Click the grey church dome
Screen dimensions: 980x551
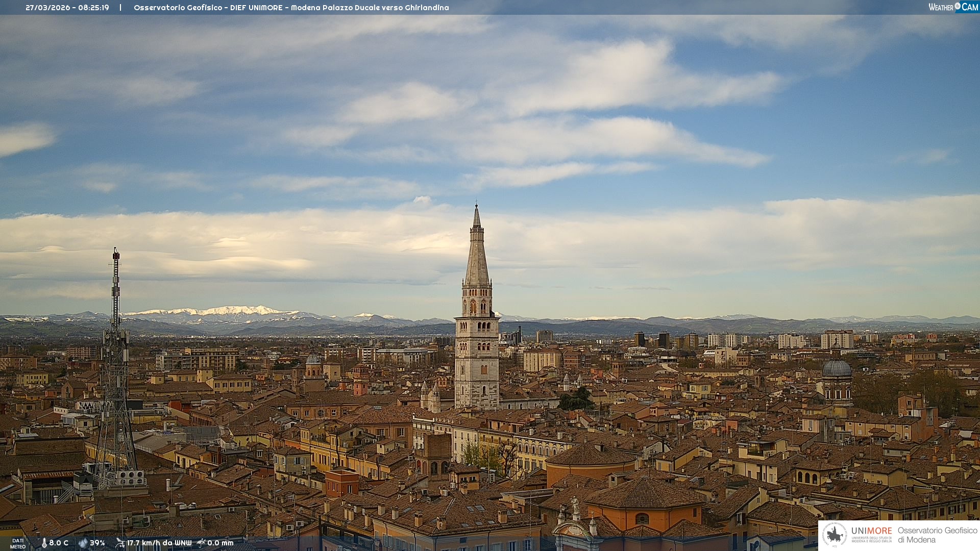coord(837,368)
